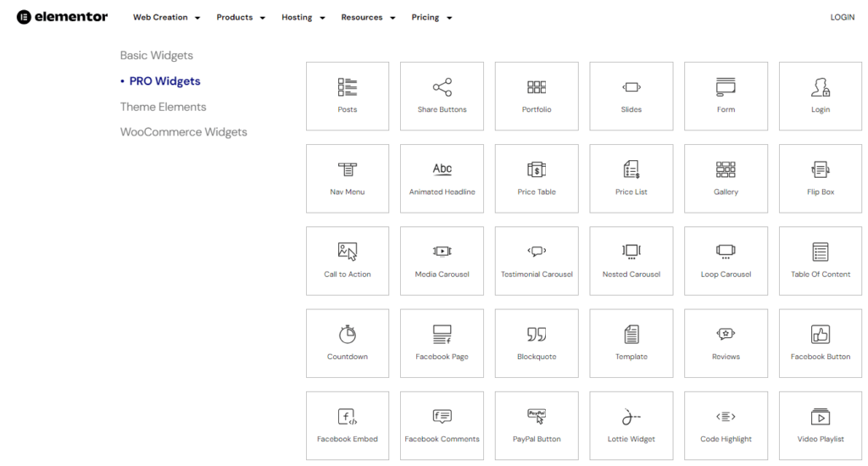Image resolution: width=868 pixels, height=466 pixels.
Task: Select the Blockquote quotation marks icon
Action: pyautogui.click(x=537, y=334)
